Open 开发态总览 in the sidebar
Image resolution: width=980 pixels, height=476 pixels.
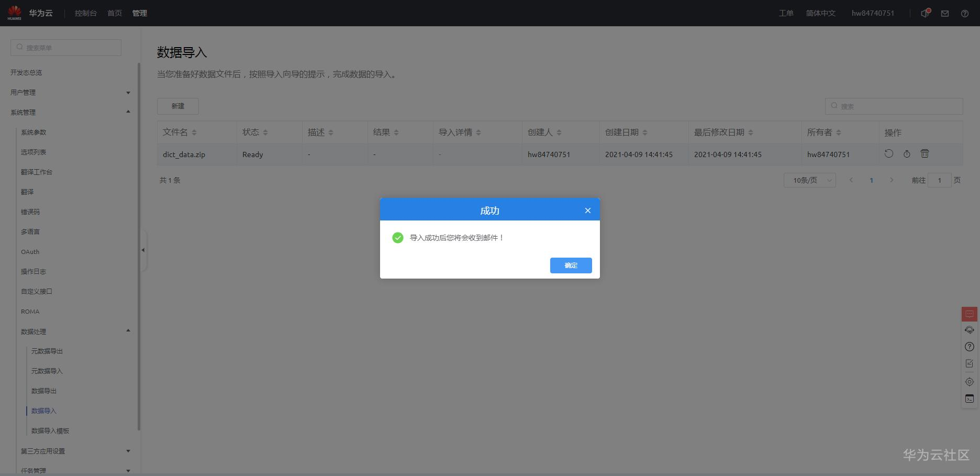click(x=26, y=73)
